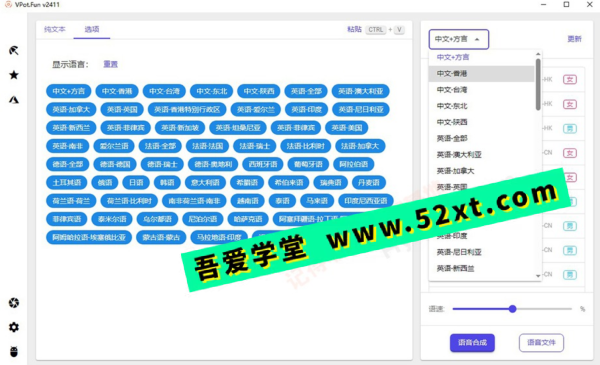Click the 更新 update link
The height and width of the screenshot is (365, 600).
pos(574,39)
